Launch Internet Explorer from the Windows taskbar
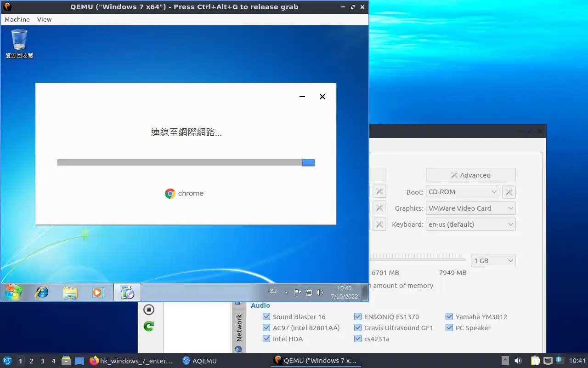This screenshot has width=588, height=368. pos(42,292)
